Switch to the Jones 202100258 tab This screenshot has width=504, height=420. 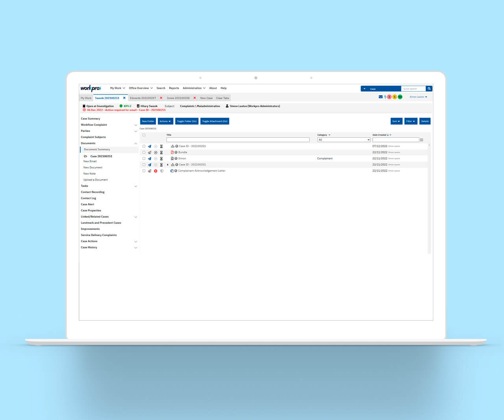(178, 98)
